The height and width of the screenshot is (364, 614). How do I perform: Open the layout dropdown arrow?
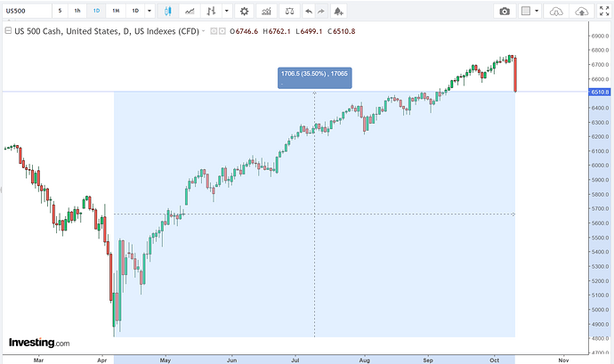click(x=537, y=11)
